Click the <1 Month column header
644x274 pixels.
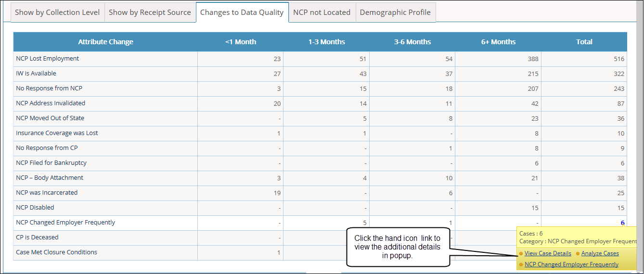point(240,42)
